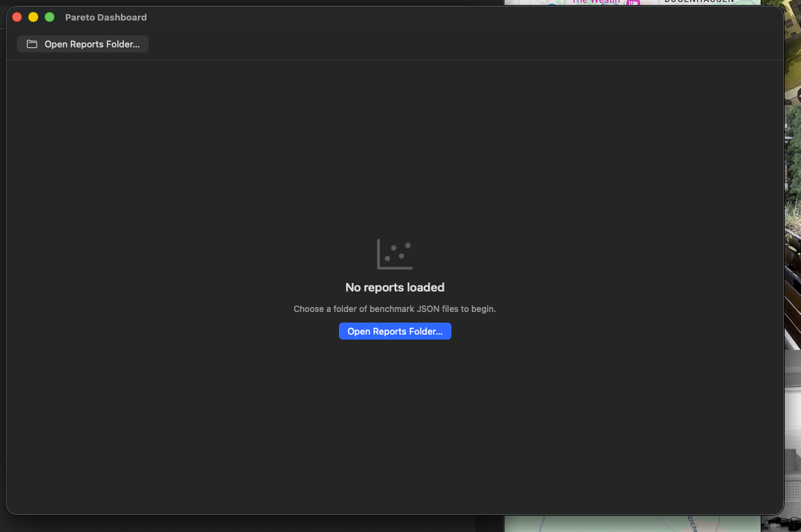Select the 'No reports loaded' heading
Screen dimensions: 801x532
pos(395,287)
